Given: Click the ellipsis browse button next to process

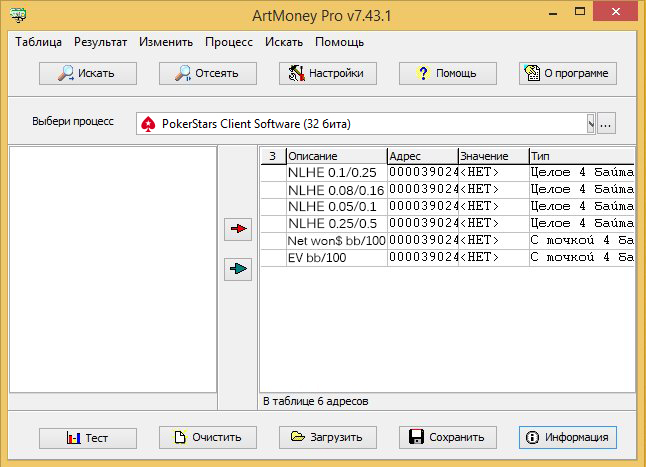Looking at the screenshot, I should [x=606, y=124].
